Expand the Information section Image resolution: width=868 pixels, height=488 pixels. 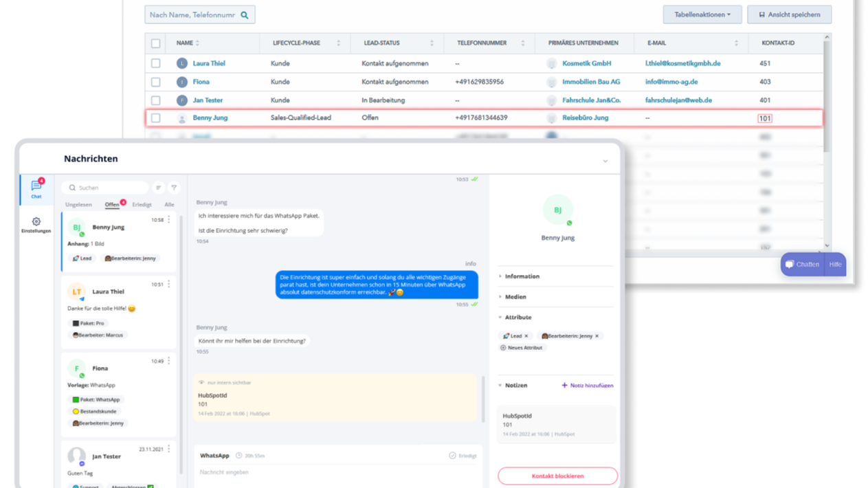[x=522, y=276]
